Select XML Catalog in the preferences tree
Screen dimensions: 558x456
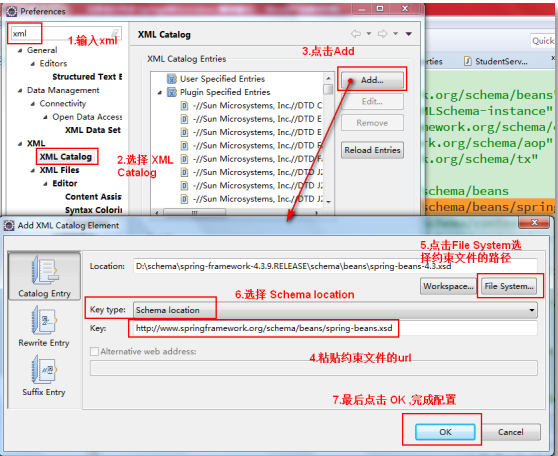(x=66, y=157)
